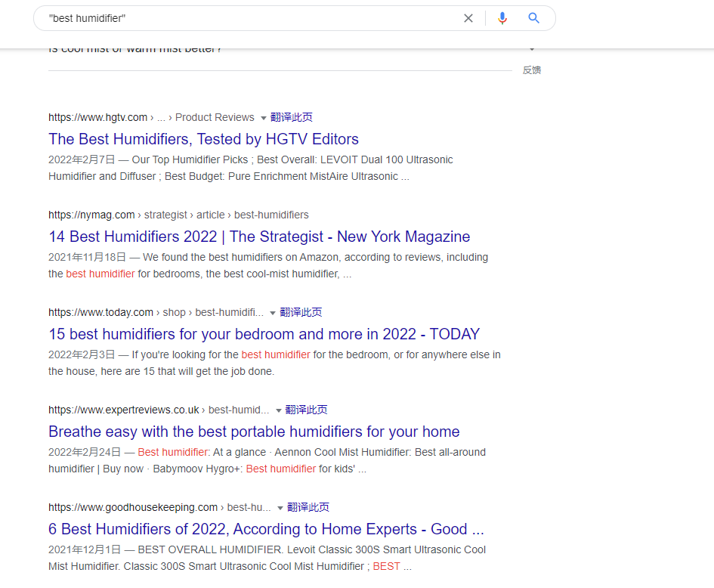The image size is (714, 588).
Task: Submit search with the magnifying glass icon
Action: pyautogui.click(x=533, y=18)
